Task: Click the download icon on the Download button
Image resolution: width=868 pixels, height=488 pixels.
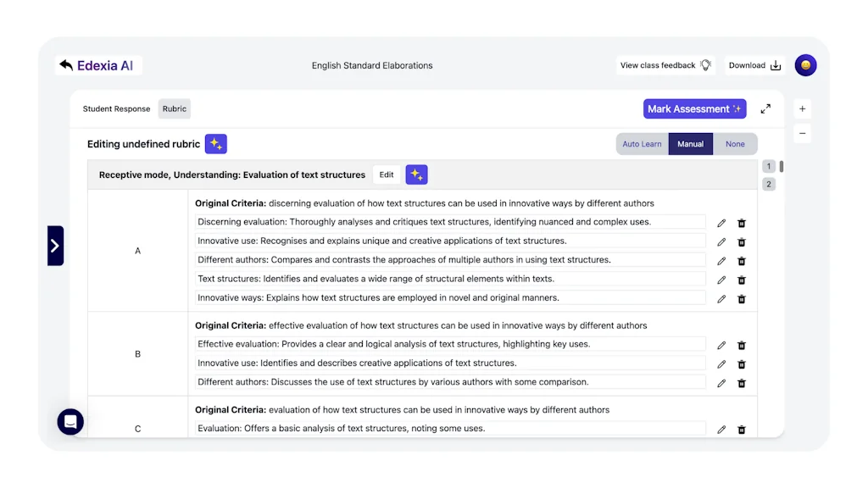Action: 776,65
